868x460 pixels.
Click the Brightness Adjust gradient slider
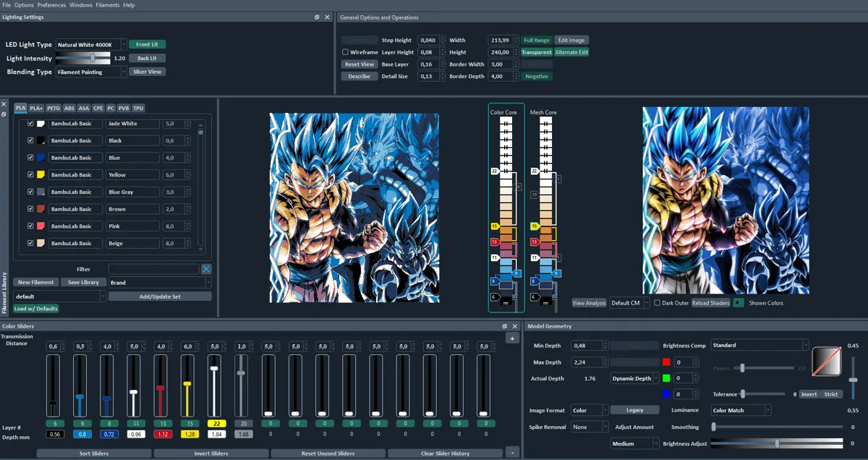[777, 443]
